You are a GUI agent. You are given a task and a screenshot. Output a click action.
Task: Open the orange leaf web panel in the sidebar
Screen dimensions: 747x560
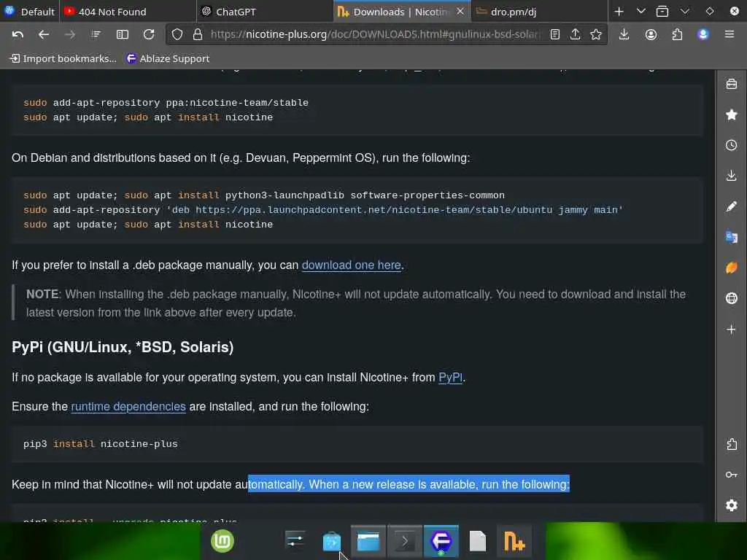pyautogui.click(x=731, y=268)
